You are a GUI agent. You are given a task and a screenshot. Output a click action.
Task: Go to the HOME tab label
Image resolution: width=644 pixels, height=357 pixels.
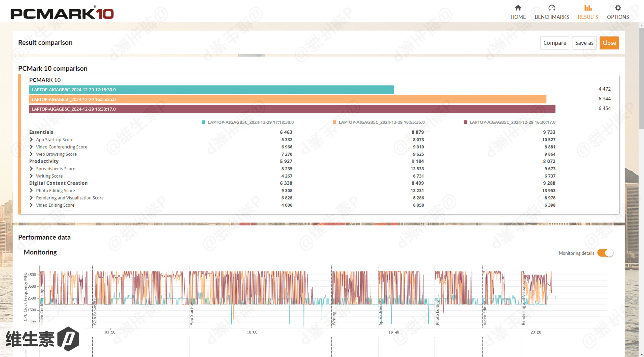click(518, 17)
